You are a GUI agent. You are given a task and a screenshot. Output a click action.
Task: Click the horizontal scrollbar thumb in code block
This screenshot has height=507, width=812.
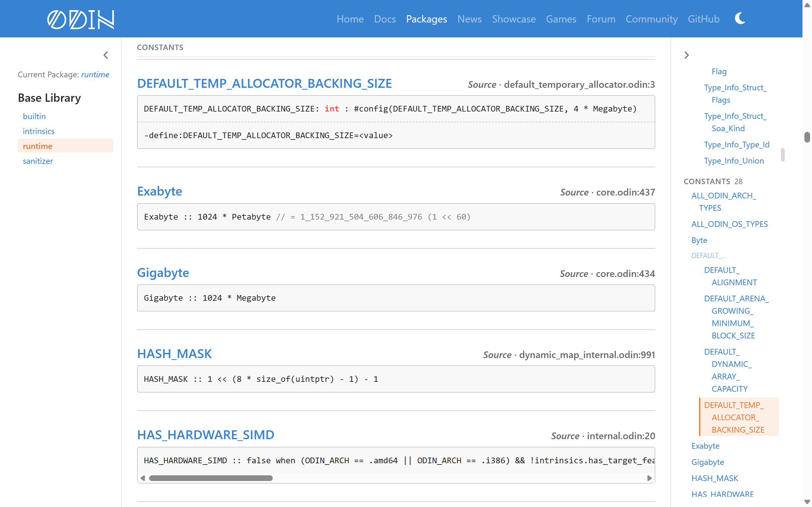[x=211, y=478]
